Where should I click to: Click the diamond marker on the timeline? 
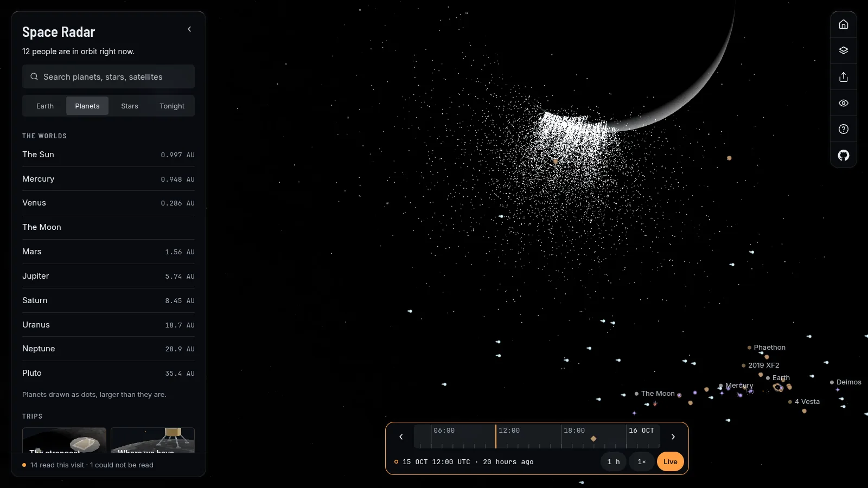pyautogui.click(x=593, y=438)
